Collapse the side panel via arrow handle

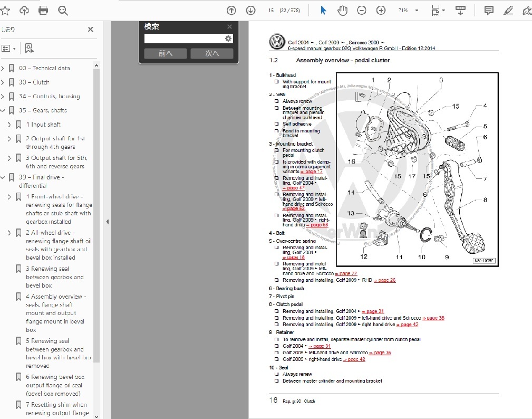(107, 222)
